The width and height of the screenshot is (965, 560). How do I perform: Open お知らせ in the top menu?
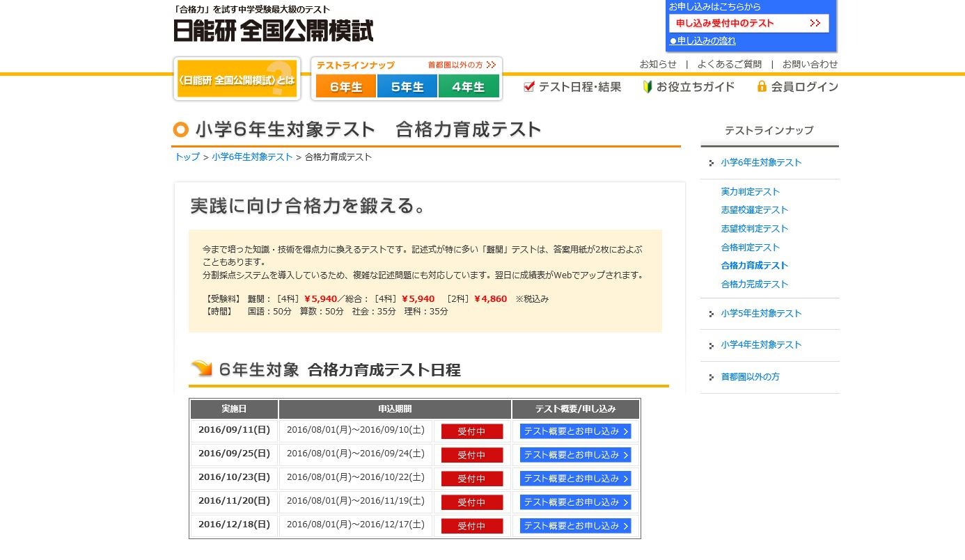(657, 64)
